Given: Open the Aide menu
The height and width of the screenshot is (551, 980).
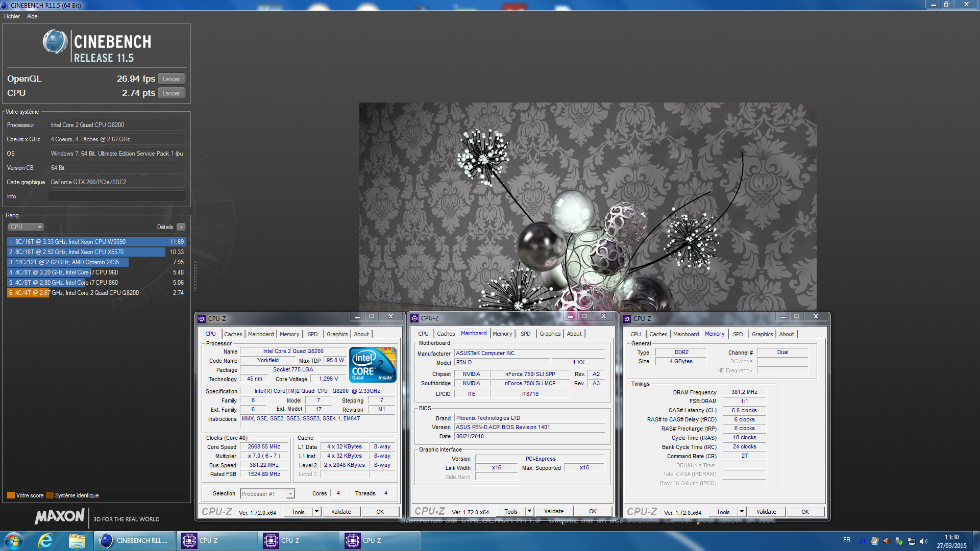Looking at the screenshot, I should pyautogui.click(x=32, y=16).
